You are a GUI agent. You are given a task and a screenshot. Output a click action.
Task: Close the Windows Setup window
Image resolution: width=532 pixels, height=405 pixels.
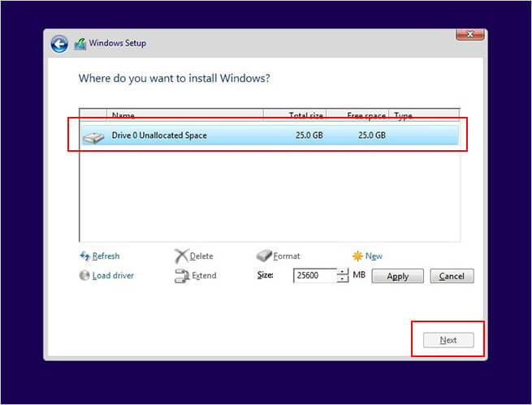click(x=470, y=34)
